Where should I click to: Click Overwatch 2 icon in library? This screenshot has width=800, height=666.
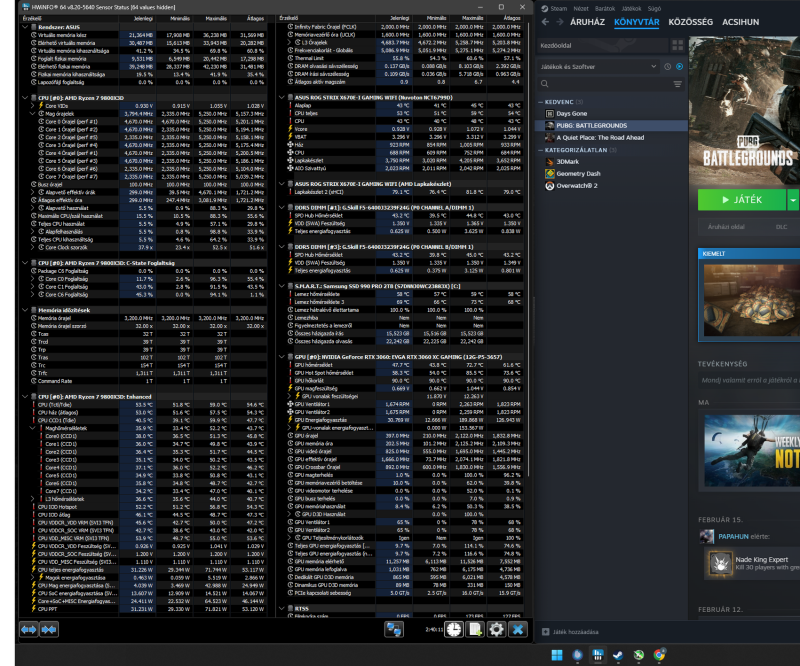point(549,186)
